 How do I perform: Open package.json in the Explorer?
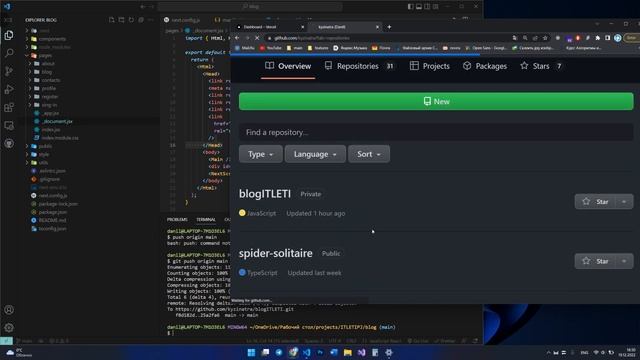[53, 212]
